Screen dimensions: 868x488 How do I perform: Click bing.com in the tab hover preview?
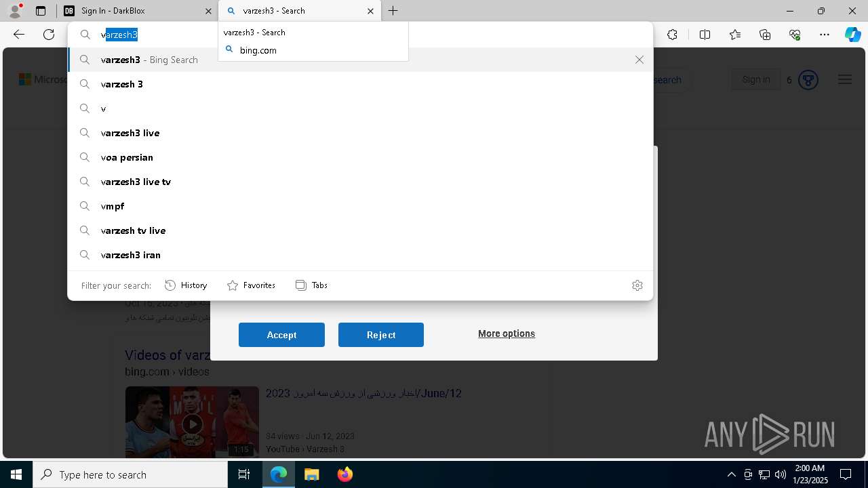258,50
